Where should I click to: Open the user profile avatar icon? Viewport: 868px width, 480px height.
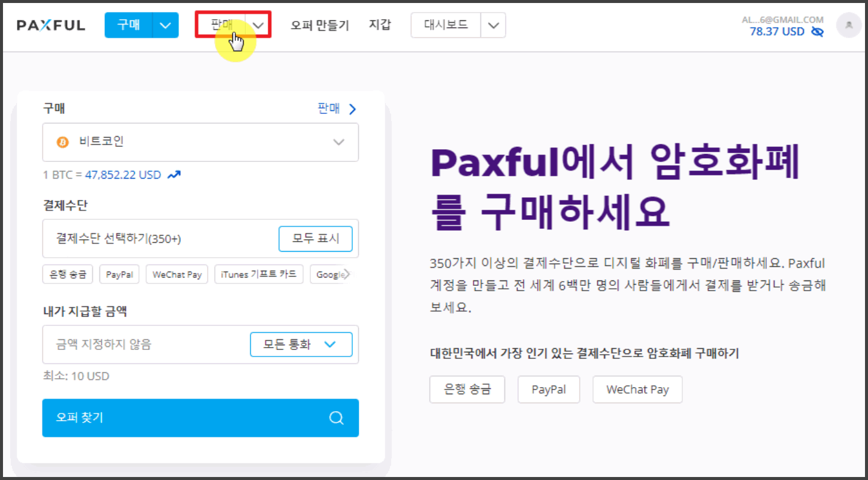pyautogui.click(x=848, y=25)
